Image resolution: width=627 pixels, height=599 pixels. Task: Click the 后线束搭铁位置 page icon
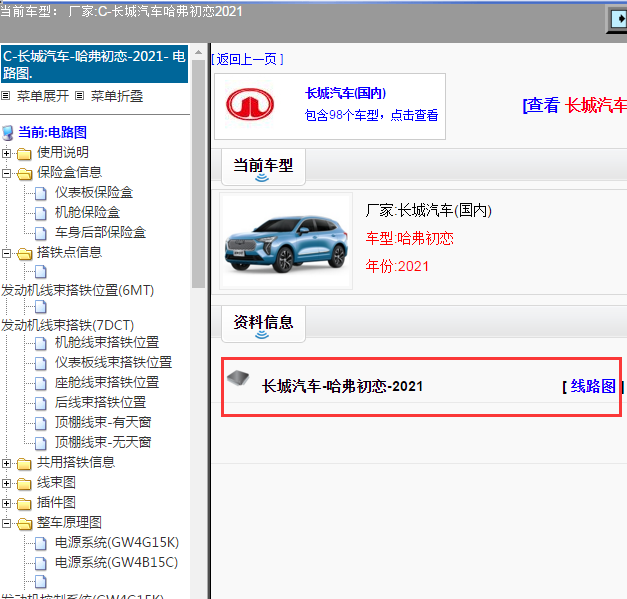click(40, 403)
